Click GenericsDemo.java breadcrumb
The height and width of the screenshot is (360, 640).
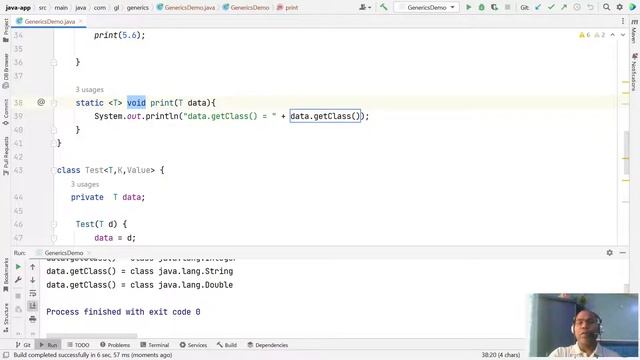(186, 7)
